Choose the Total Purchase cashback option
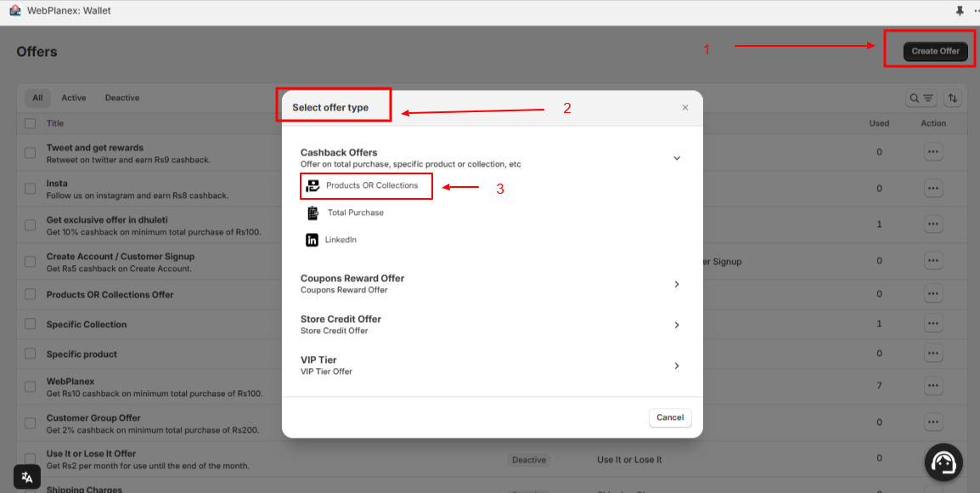 point(354,212)
